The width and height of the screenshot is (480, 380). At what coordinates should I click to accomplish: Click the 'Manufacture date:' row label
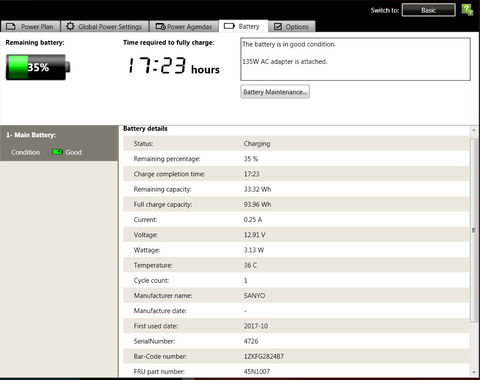(x=160, y=311)
